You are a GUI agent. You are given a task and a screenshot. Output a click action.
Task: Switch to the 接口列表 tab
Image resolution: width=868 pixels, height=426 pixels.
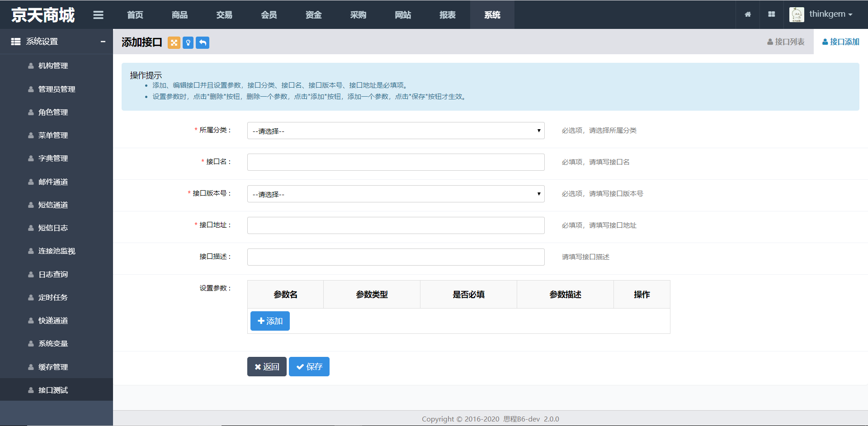coord(786,42)
